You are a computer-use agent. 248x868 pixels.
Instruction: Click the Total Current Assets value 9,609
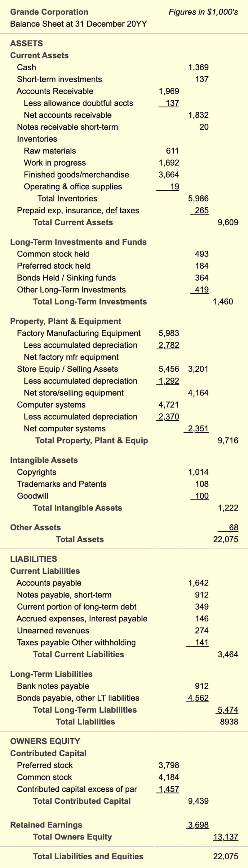click(x=228, y=222)
